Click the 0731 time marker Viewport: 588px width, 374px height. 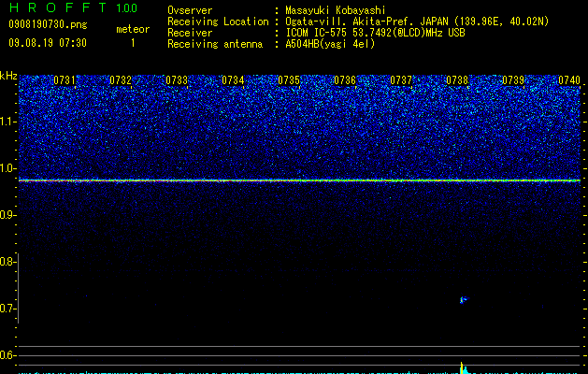(65, 80)
